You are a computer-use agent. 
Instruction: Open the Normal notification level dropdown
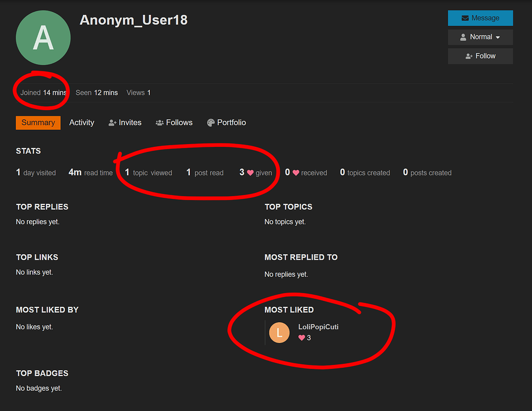480,37
